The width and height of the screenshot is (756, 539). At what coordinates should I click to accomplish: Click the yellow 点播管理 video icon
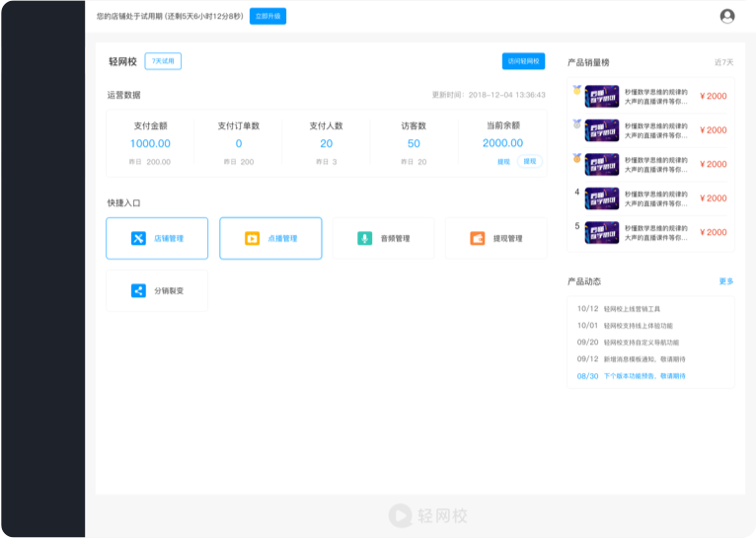point(252,238)
